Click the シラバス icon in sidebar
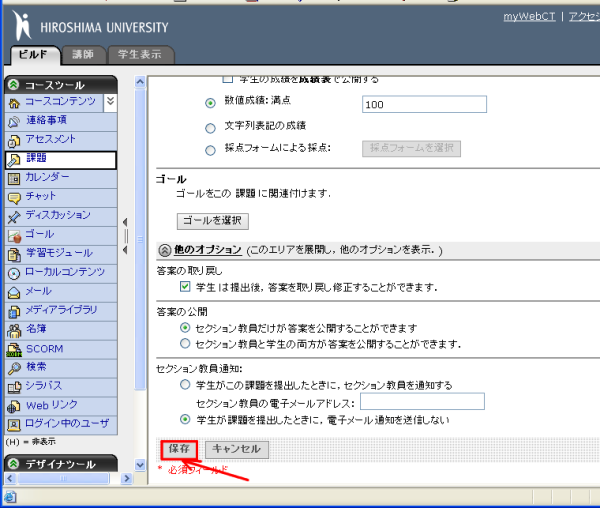 (14, 388)
